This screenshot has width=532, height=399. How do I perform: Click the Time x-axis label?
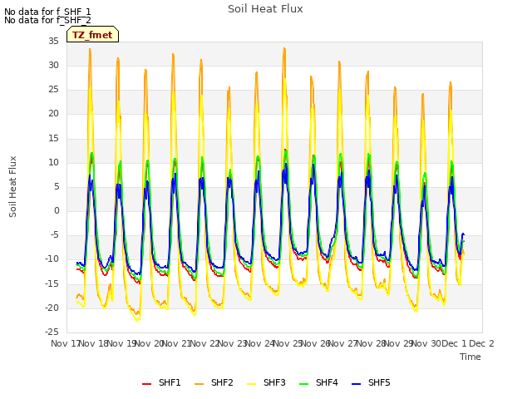pos(470,357)
